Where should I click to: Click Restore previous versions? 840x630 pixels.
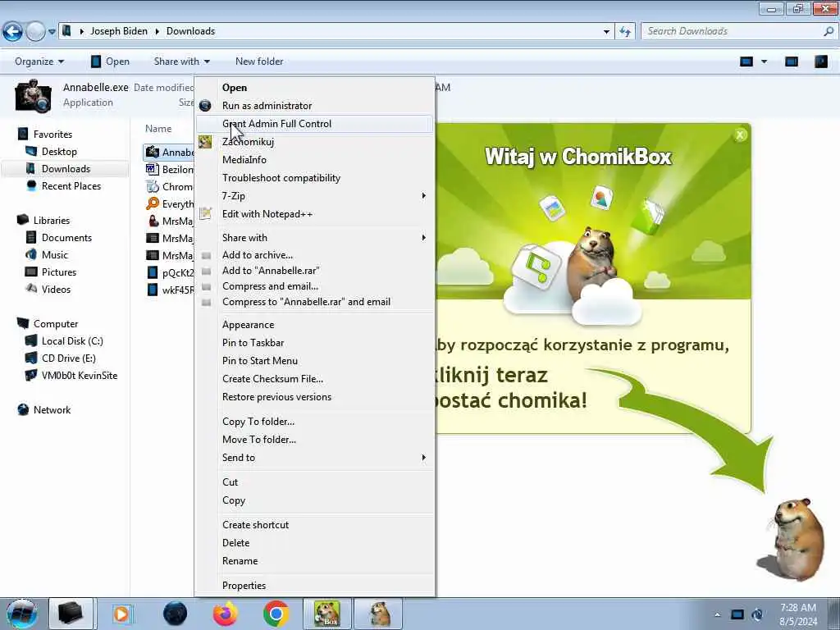coord(276,397)
